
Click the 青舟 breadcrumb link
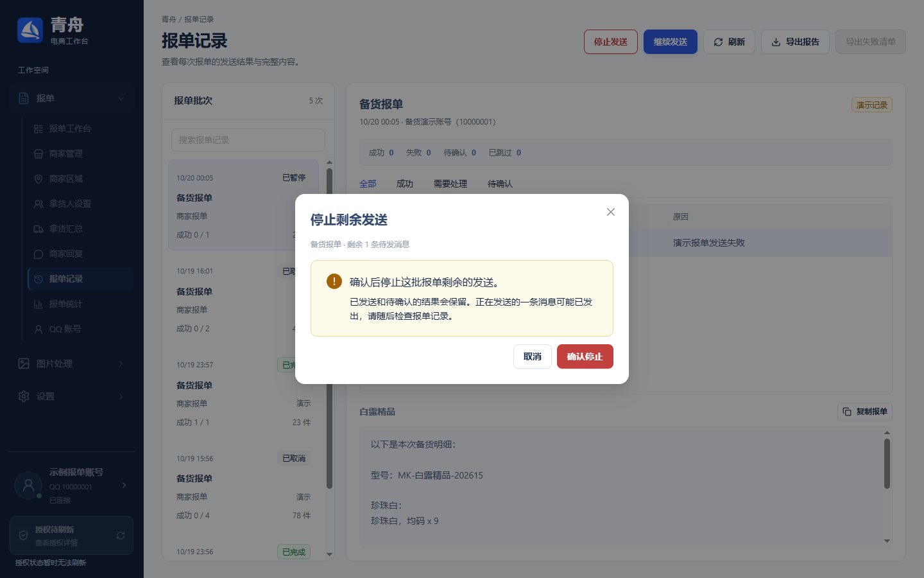tap(169, 19)
